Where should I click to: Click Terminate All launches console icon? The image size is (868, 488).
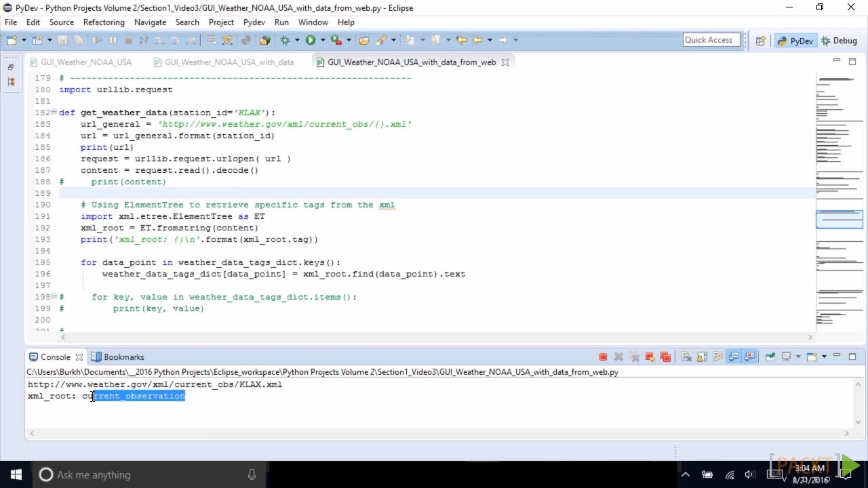(x=665, y=357)
